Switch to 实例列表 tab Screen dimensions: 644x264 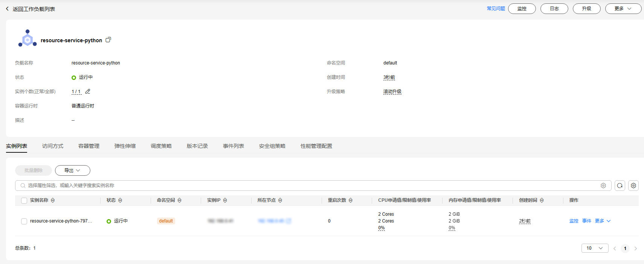point(17,146)
